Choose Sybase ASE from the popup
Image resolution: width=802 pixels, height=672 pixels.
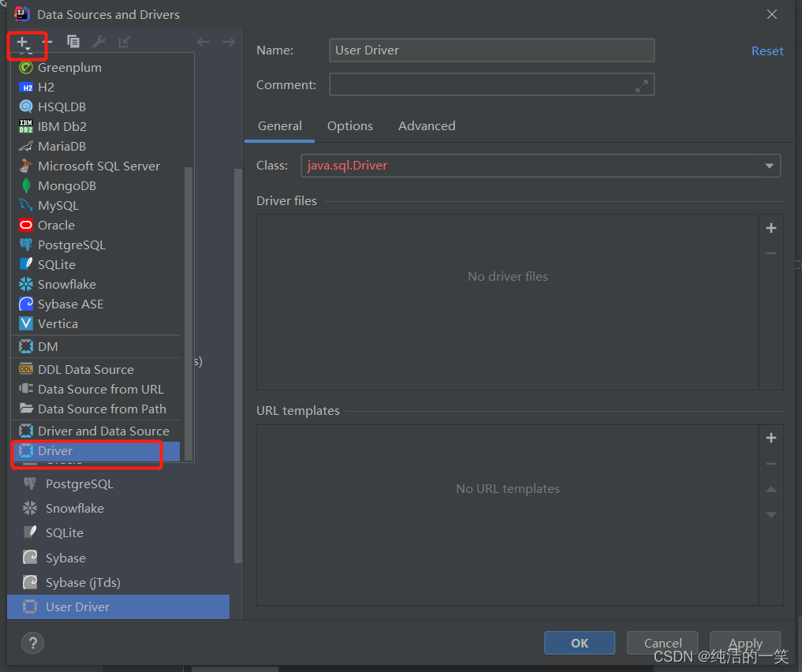tap(95, 304)
